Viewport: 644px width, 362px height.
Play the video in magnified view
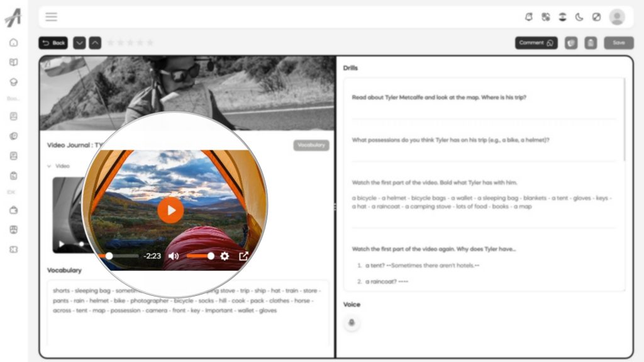170,210
